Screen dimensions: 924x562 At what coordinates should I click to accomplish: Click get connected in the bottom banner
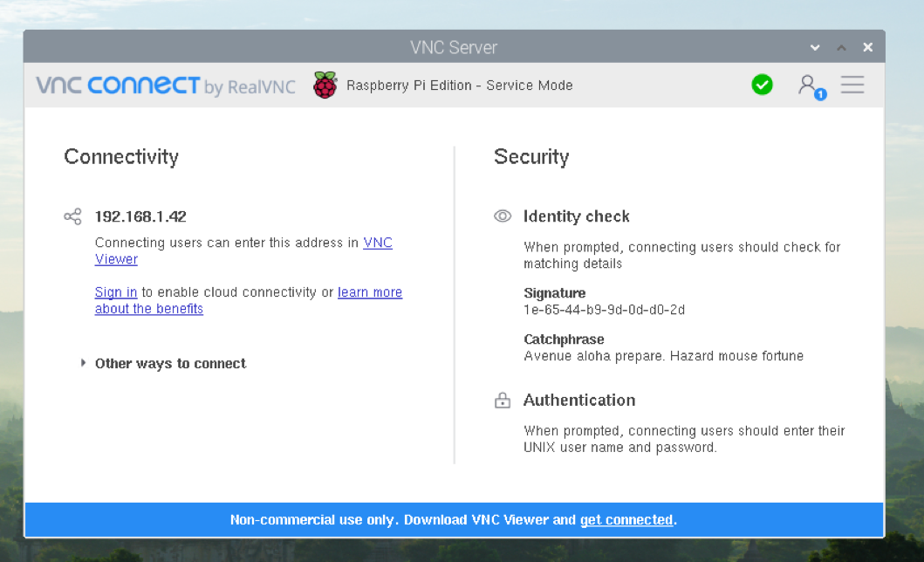tap(626, 519)
